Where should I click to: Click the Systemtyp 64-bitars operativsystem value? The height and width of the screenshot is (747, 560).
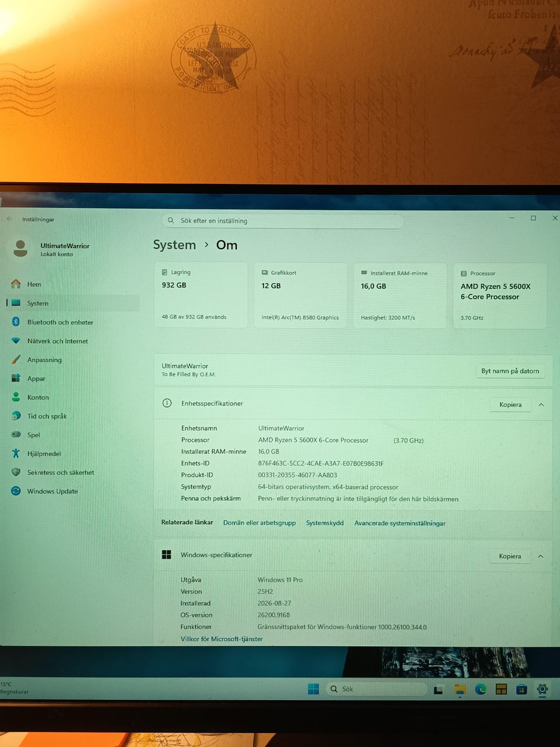(328, 487)
